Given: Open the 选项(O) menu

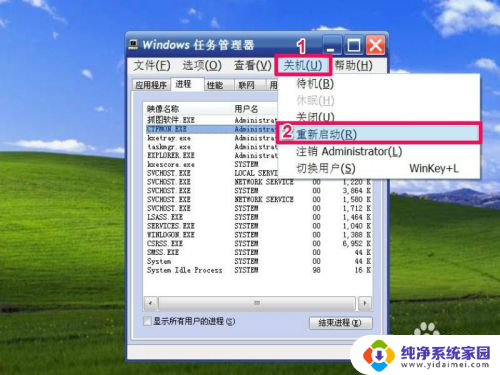Looking at the screenshot, I should (x=202, y=65).
